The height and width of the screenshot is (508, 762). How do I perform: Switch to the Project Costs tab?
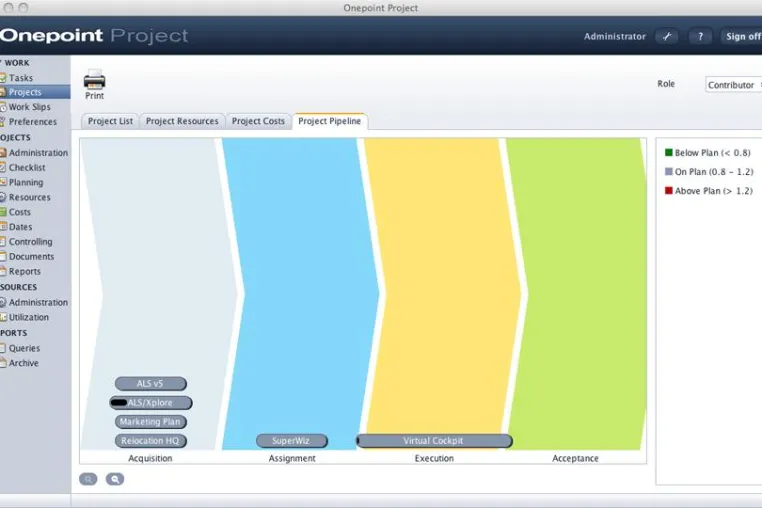258,121
